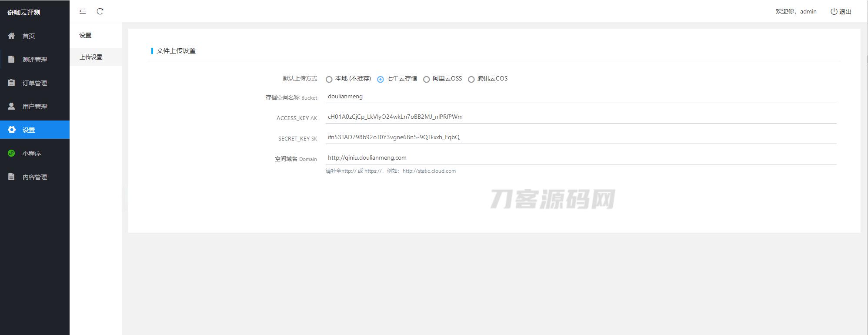Image resolution: width=868 pixels, height=335 pixels.
Task: Focus the 空间域名 Domain input field
Action: coord(581,158)
